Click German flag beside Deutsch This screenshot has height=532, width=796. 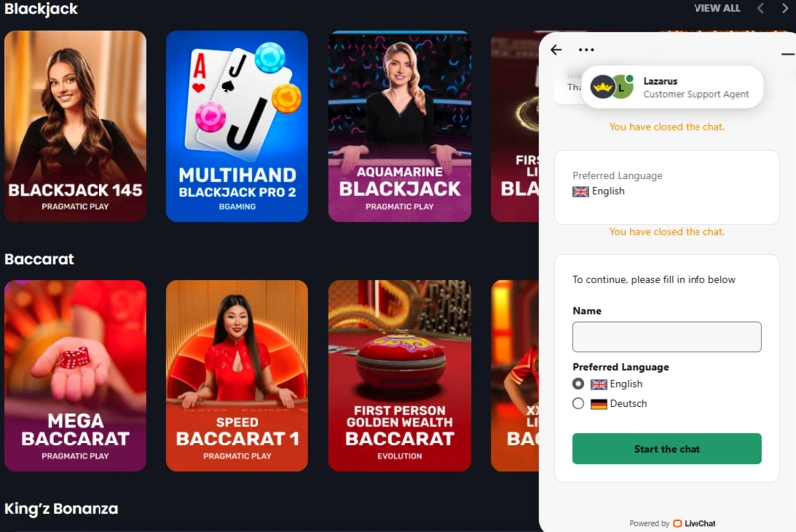(x=599, y=404)
